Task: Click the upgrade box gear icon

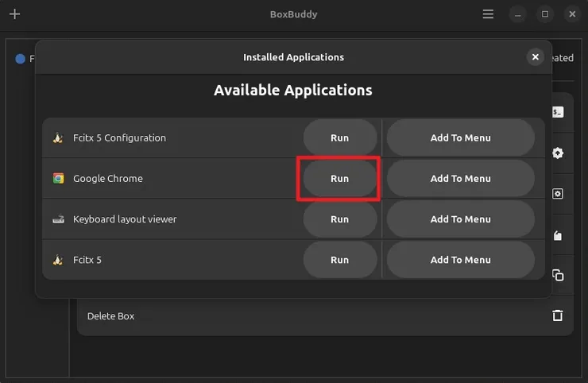Action: [x=558, y=153]
